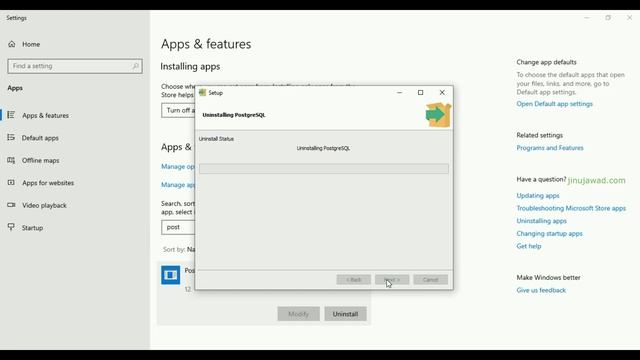Click the Offline maps icon
The width and height of the screenshot is (640, 360).
pos(11,160)
